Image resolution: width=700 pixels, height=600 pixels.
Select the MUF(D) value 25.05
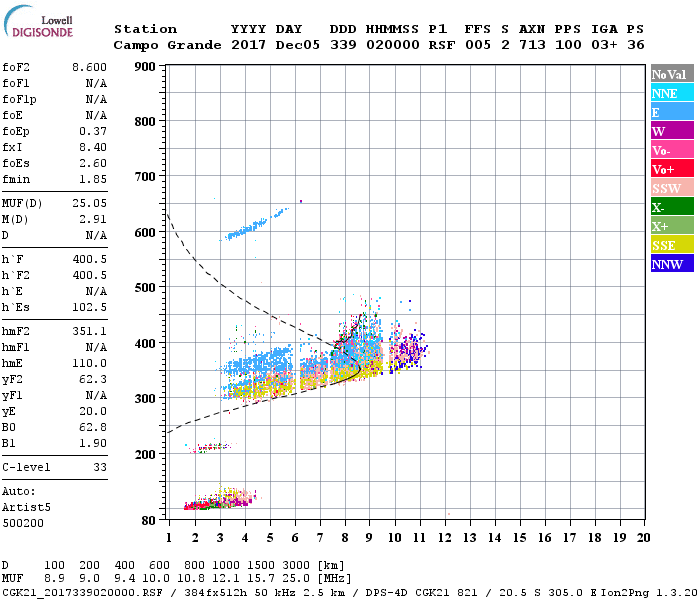pyautogui.click(x=89, y=204)
